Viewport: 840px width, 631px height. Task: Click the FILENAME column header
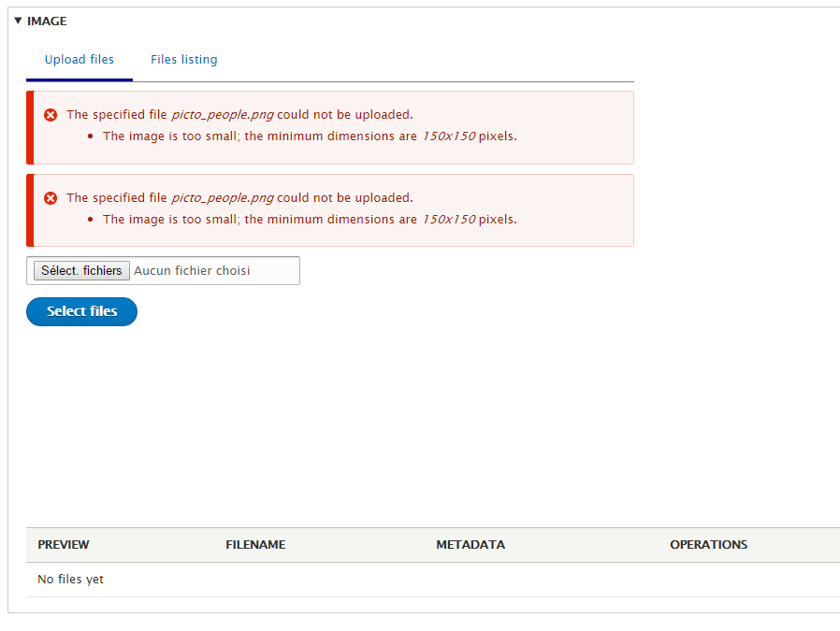pyautogui.click(x=255, y=544)
